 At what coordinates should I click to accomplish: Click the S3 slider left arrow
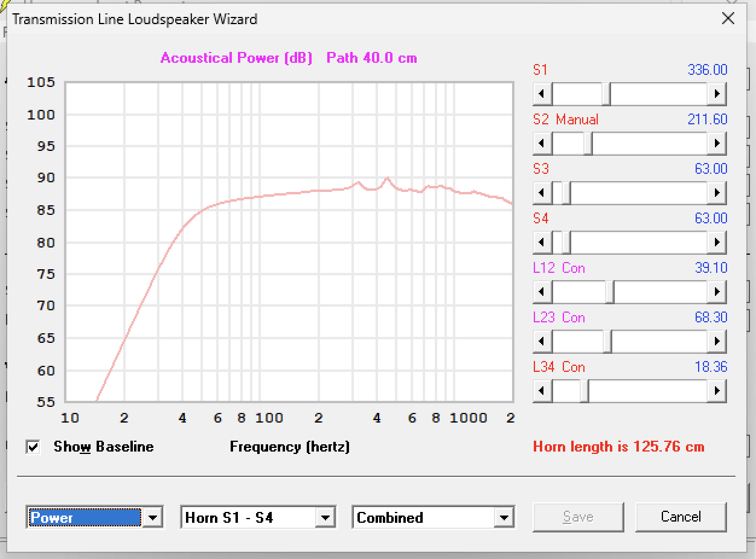pos(542,193)
